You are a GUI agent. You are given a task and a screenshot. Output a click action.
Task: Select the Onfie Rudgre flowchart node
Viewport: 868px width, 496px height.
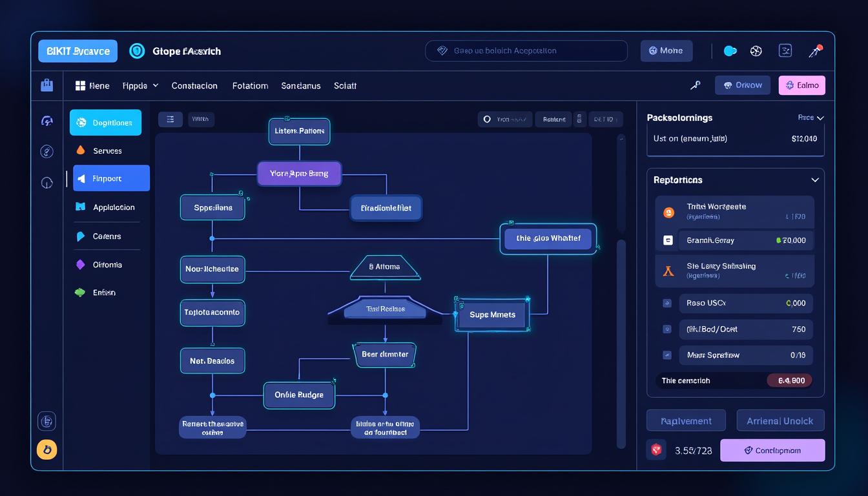click(299, 395)
